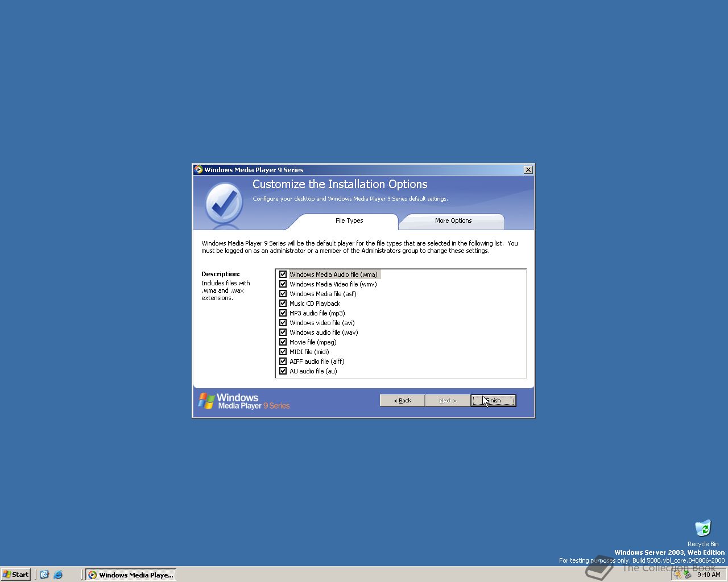Click the green arrow tray icon
The image size is (728, 582).
(x=687, y=575)
